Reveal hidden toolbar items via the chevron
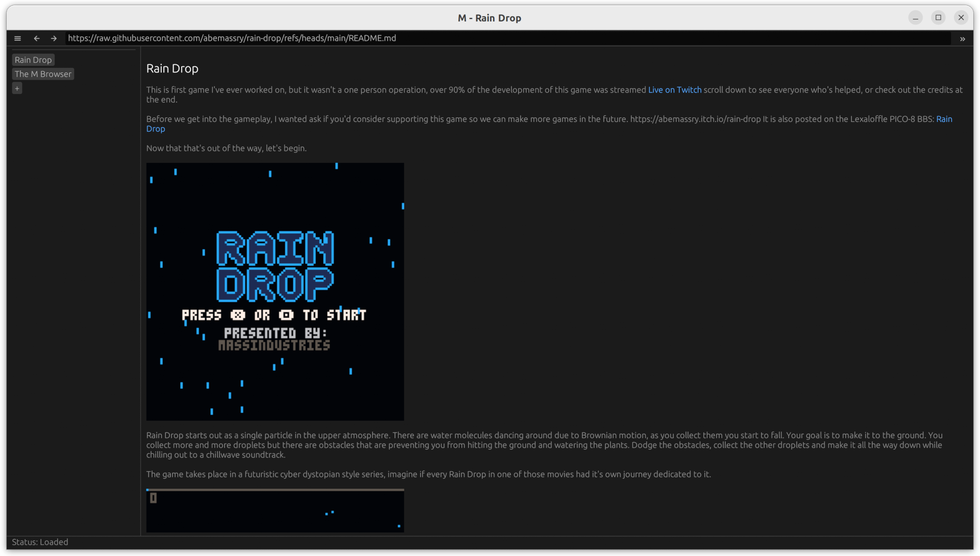The height and width of the screenshot is (556, 980). coord(963,39)
